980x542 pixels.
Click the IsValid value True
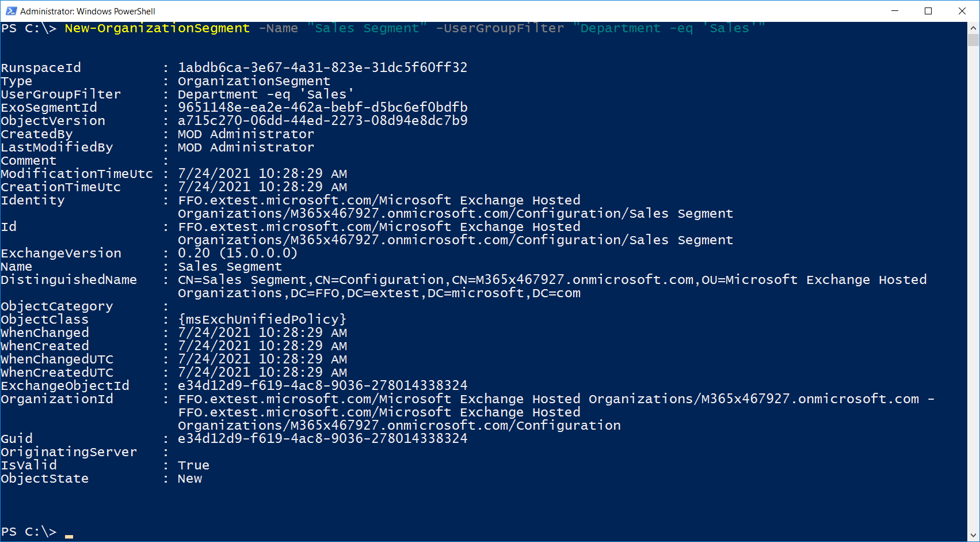[x=193, y=465]
